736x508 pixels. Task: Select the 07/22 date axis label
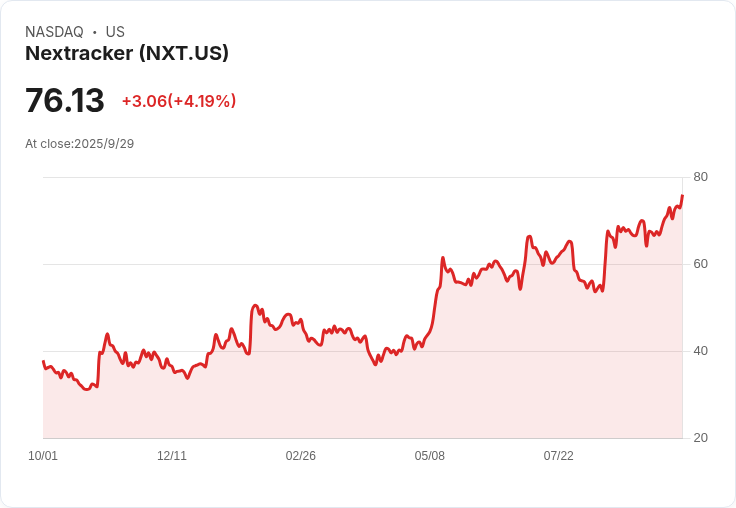click(559, 455)
